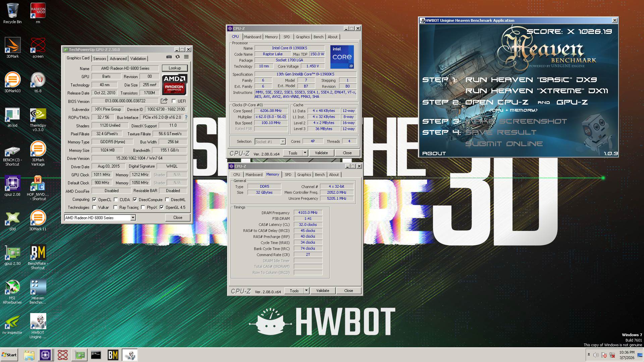Open the t6.8 desktop shortcut

(38, 82)
